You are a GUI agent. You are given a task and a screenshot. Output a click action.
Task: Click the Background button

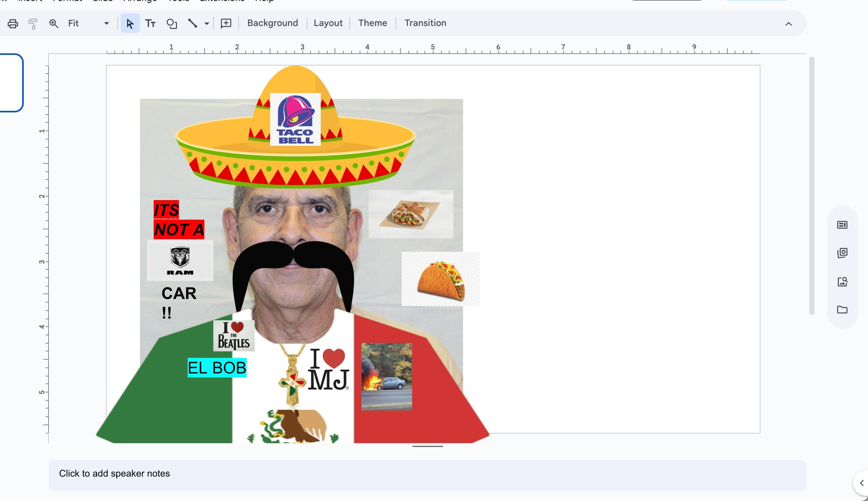(273, 23)
